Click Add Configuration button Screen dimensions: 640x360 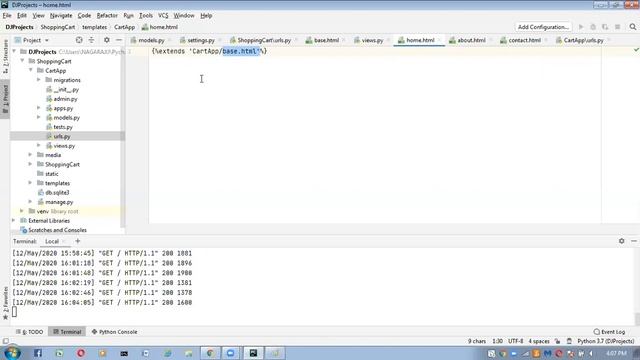(543, 27)
